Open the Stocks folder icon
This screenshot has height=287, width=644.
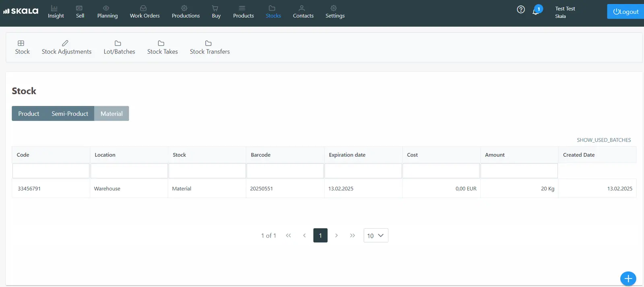click(272, 8)
